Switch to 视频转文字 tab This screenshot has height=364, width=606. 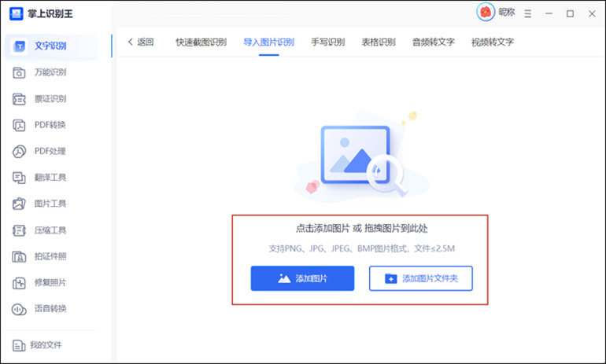click(x=493, y=42)
